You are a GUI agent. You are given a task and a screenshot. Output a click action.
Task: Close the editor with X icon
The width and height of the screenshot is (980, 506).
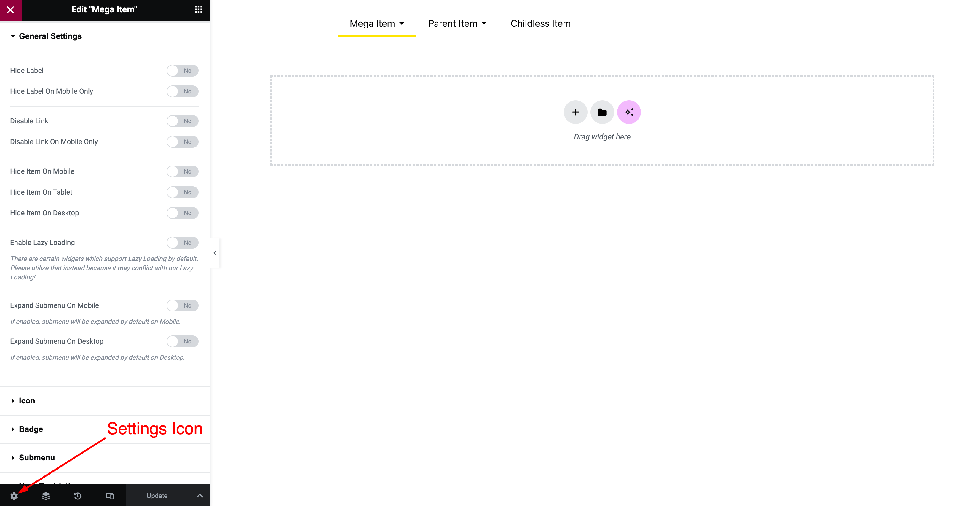[x=11, y=10]
